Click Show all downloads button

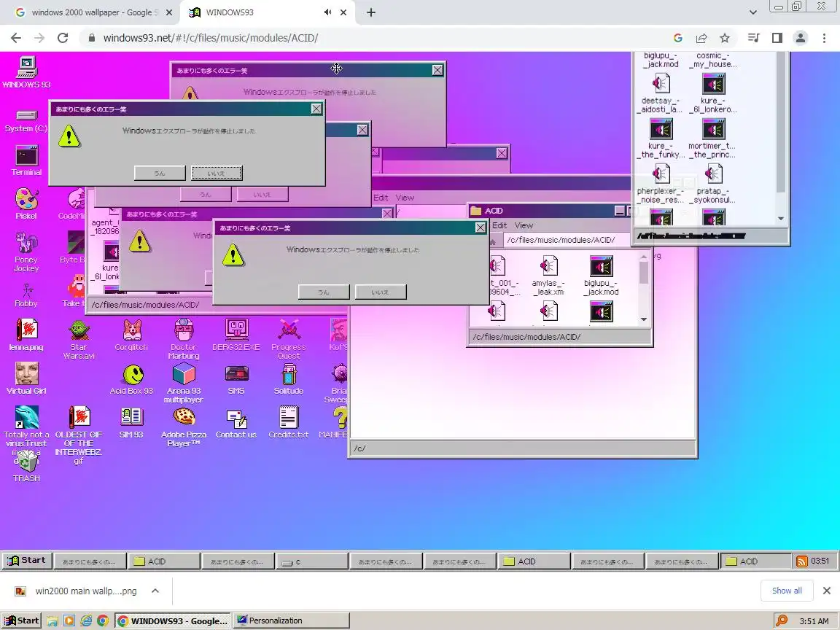(x=787, y=591)
